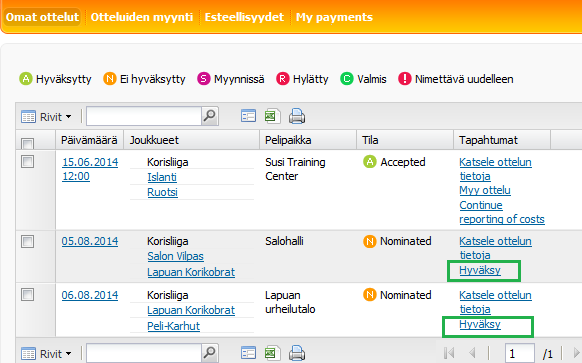Screen dimensions: 582x363
Task: Click the top Rivit table grid icon
Action: (x=28, y=117)
